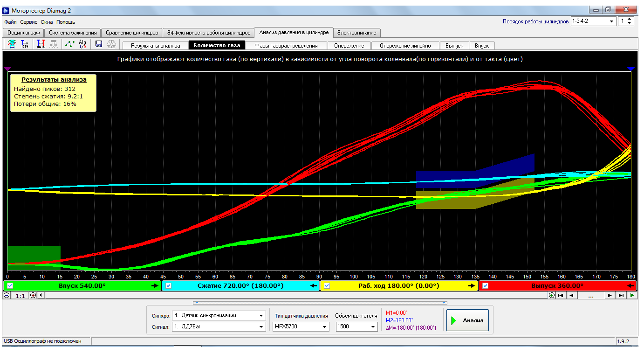Click the purple left marker triangle above graph
Viewport: 644px width, 347px height.
(x=7, y=69)
